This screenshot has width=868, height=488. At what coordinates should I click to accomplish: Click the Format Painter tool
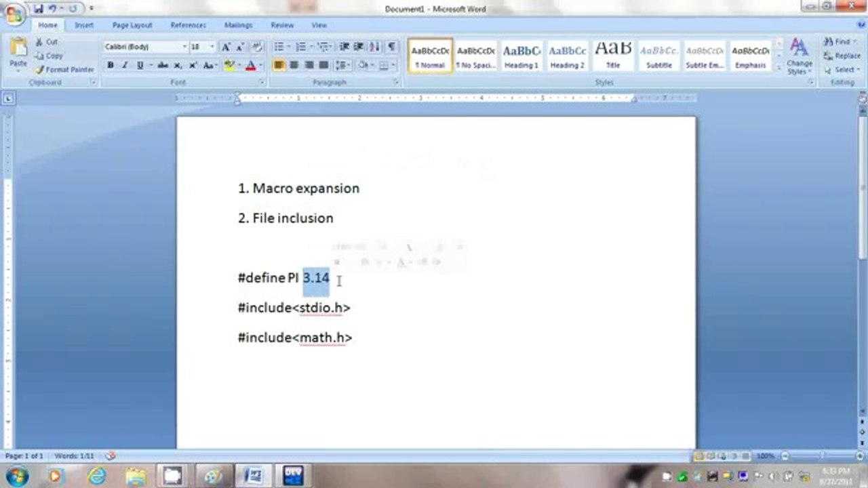[65, 70]
